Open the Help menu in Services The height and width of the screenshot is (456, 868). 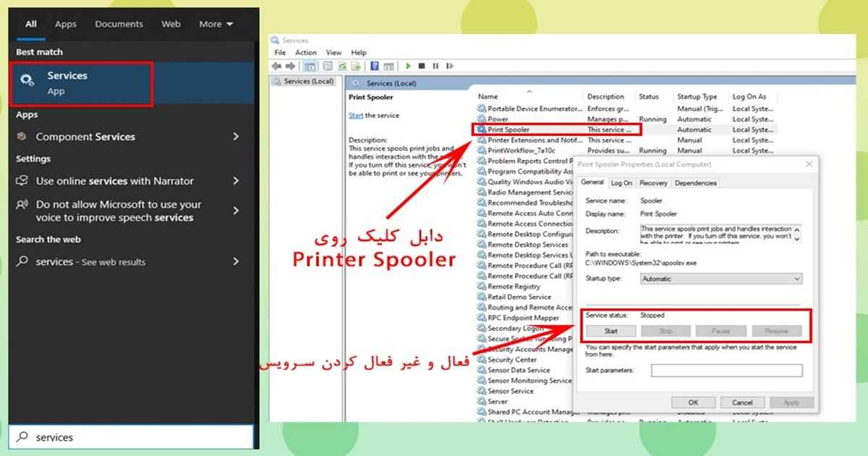(359, 53)
